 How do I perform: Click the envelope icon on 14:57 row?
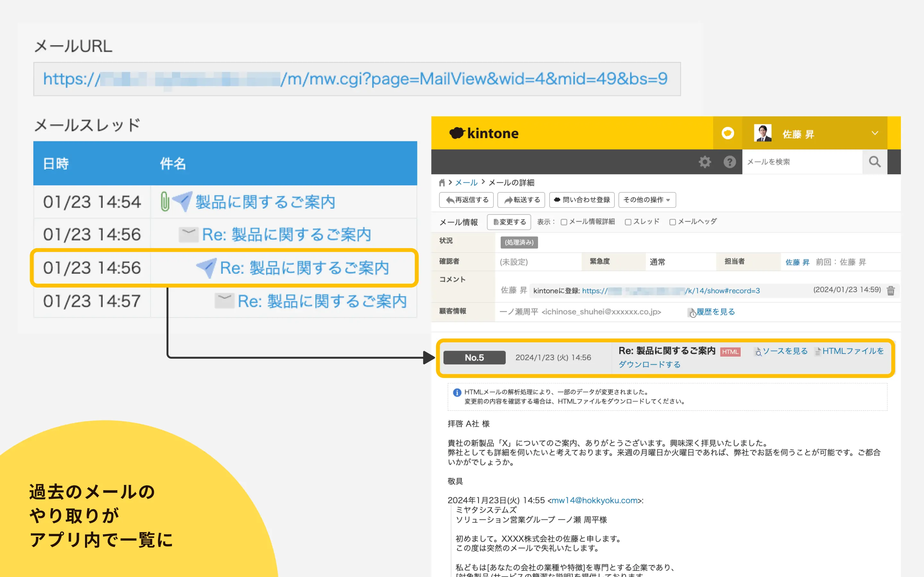pyautogui.click(x=224, y=301)
